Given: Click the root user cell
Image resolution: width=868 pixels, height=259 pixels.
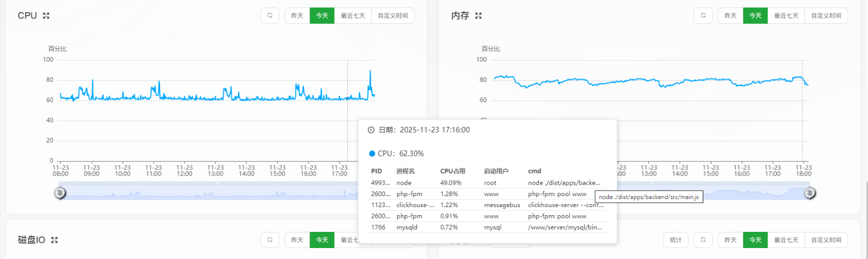Looking at the screenshot, I should coord(491,182).
